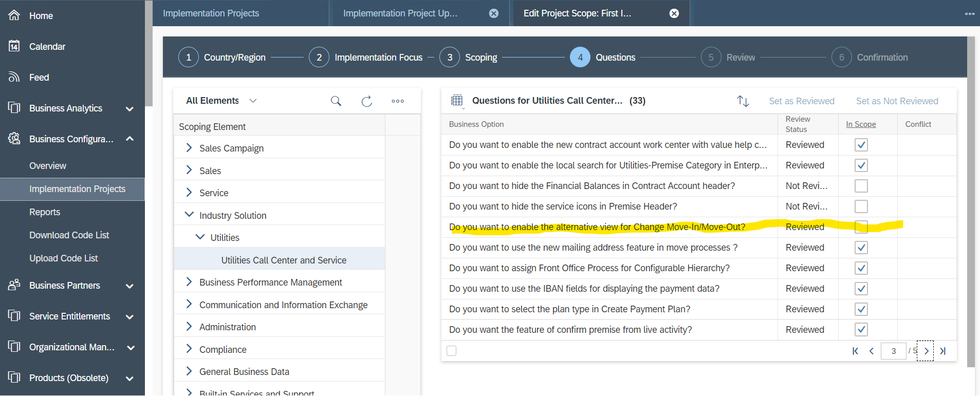Click the table grid icon beside Questions title

(457, 101)
